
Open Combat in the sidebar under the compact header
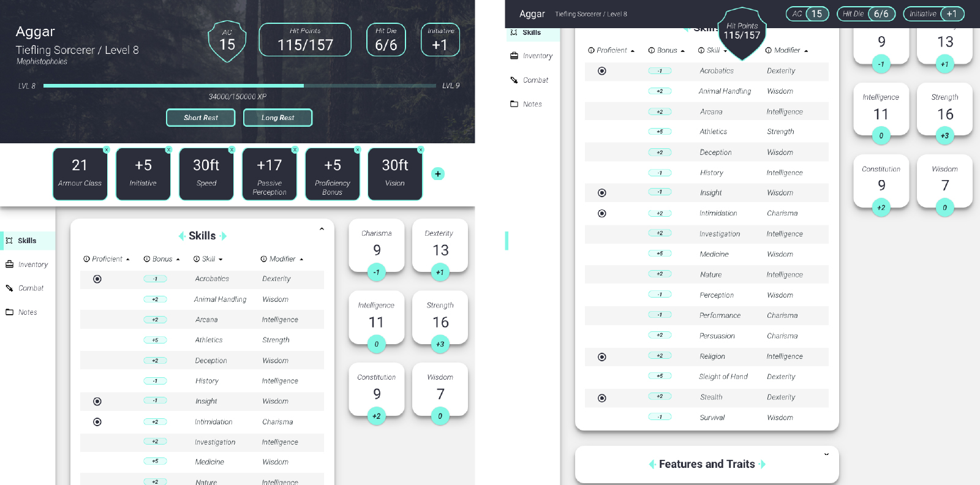click(x=530, y=80)
